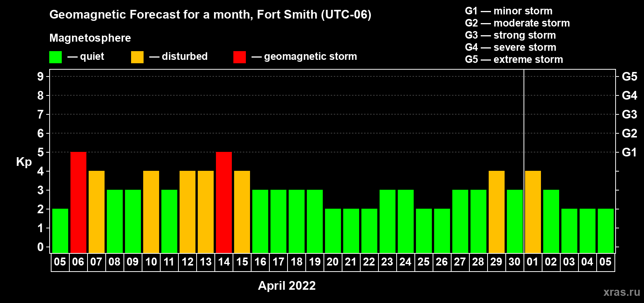Click date label 12 on the axis
Screen dimensions: 644x303
coord(188,262)
